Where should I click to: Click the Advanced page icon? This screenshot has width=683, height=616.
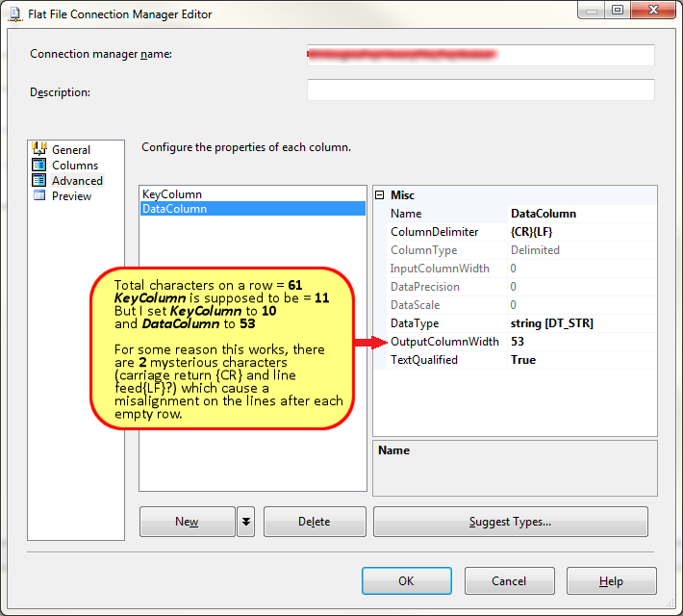(x=39, y=180)
